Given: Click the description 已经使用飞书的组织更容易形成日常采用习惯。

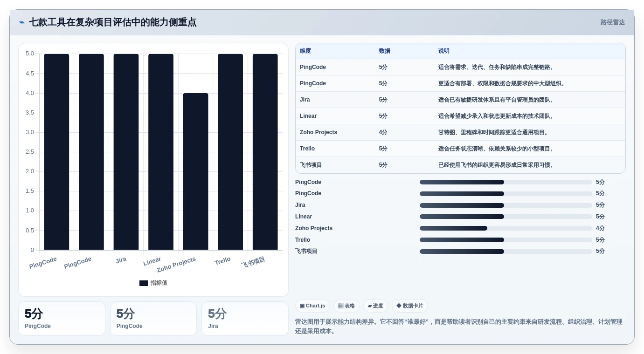Looking at the screenshot, I should 497,165.
